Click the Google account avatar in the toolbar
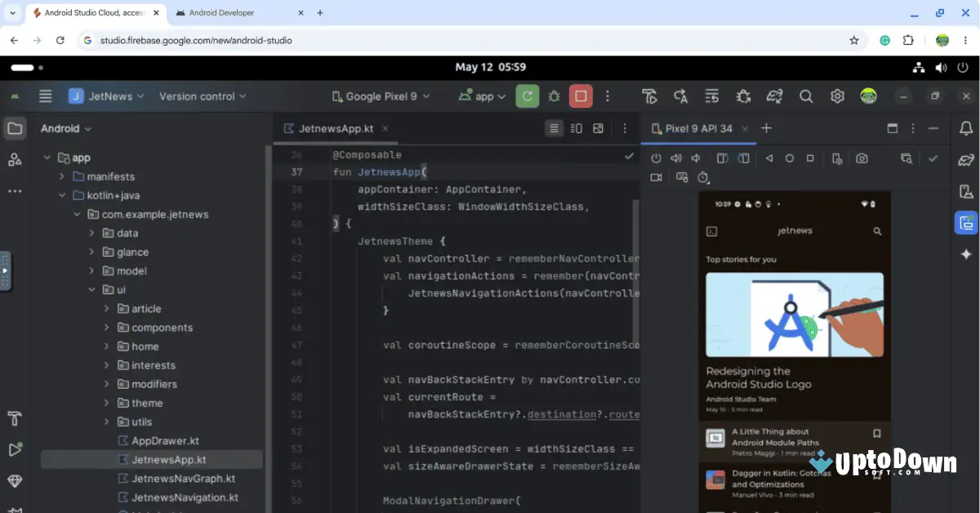The width and height of the screenshot is (980, 513). [868, 96]
